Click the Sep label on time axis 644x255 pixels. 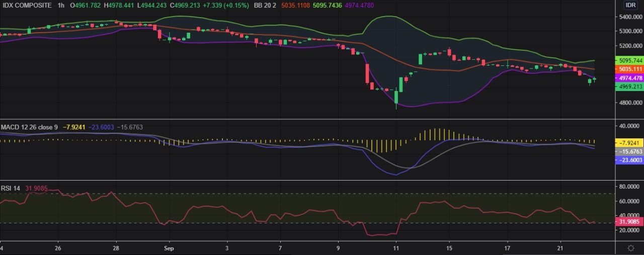pos(169,248)
